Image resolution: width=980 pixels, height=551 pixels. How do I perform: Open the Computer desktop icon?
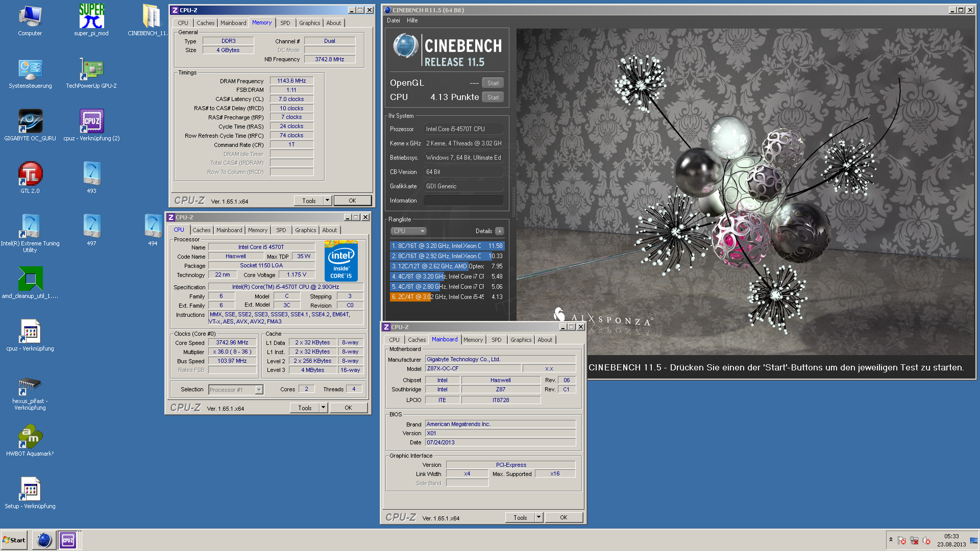pyautogui.click(x=30, y=20)
